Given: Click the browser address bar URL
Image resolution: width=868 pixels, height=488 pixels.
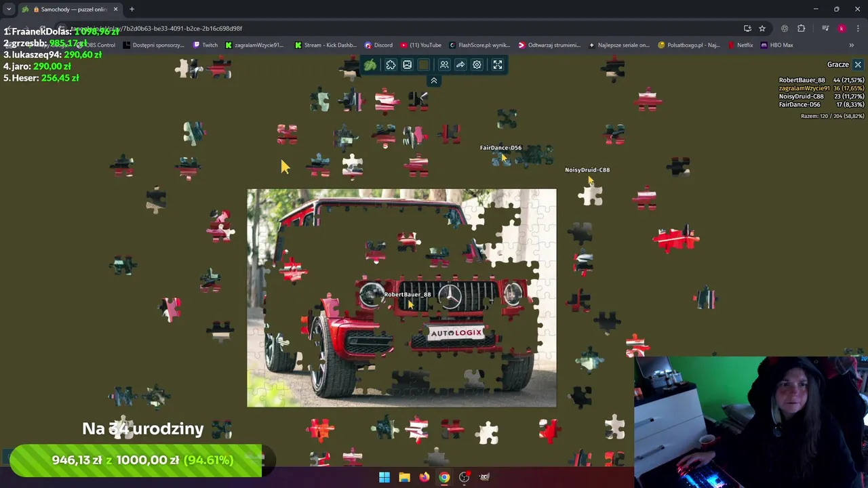Looking at the screenshot, I should [156, 28].
